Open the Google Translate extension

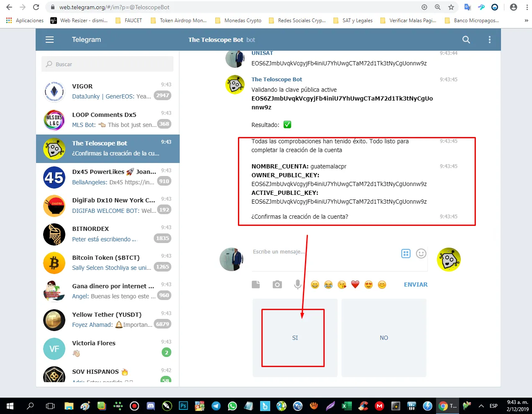(468, 7)
